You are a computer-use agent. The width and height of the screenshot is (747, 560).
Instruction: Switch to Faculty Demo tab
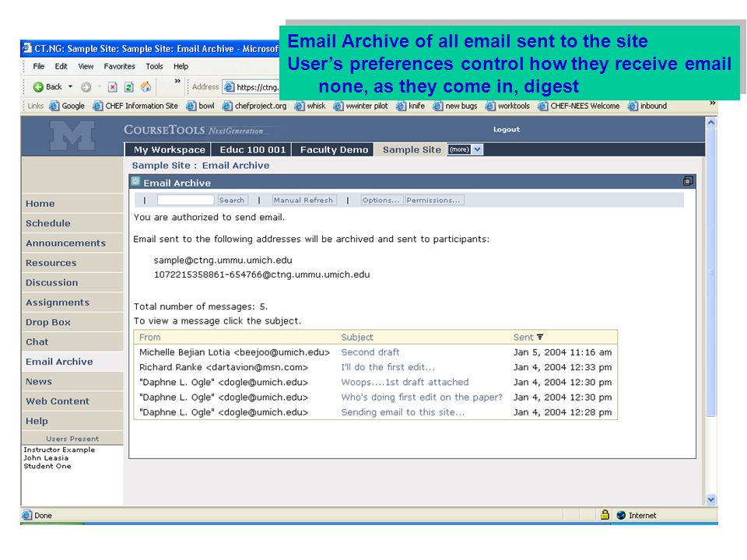pos(334,149)
